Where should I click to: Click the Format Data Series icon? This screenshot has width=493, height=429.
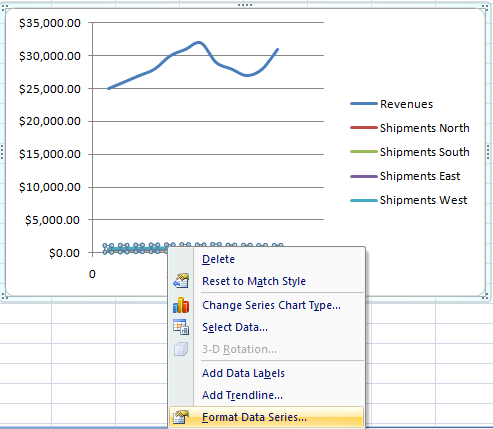pyautogui.click(x=181, y=417)
